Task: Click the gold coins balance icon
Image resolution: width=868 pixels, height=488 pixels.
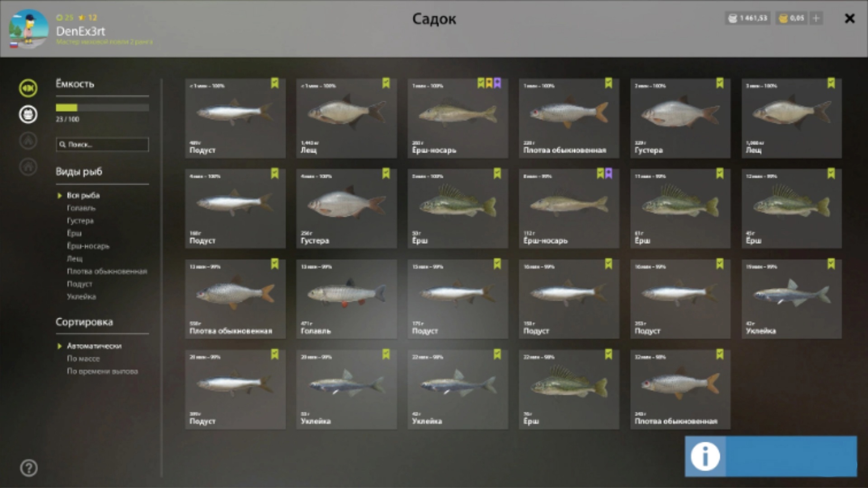Action: 783,19
